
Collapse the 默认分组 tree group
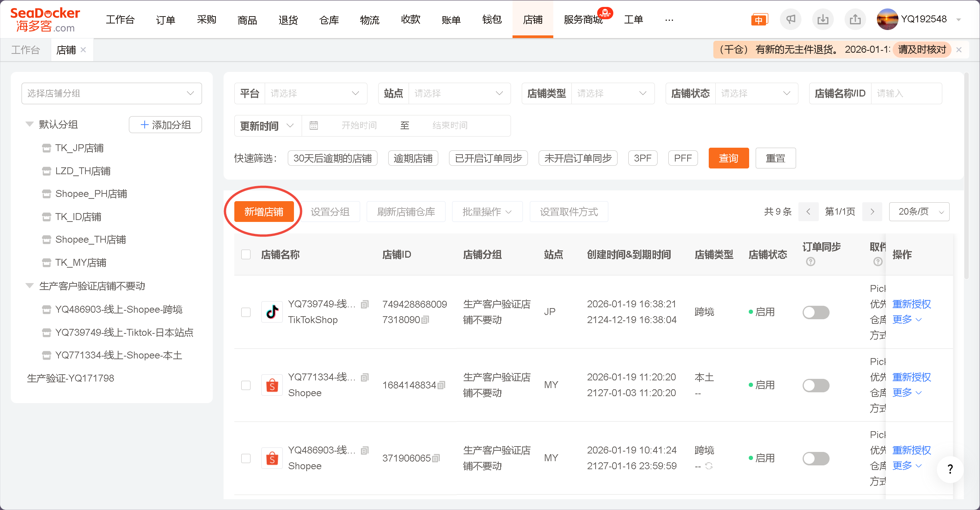click(x=30, y=124)
